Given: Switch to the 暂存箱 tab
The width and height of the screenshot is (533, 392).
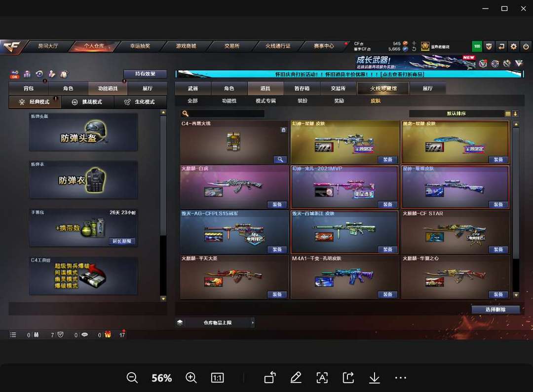Looking at the screenshot, I should tap(302, 89).
